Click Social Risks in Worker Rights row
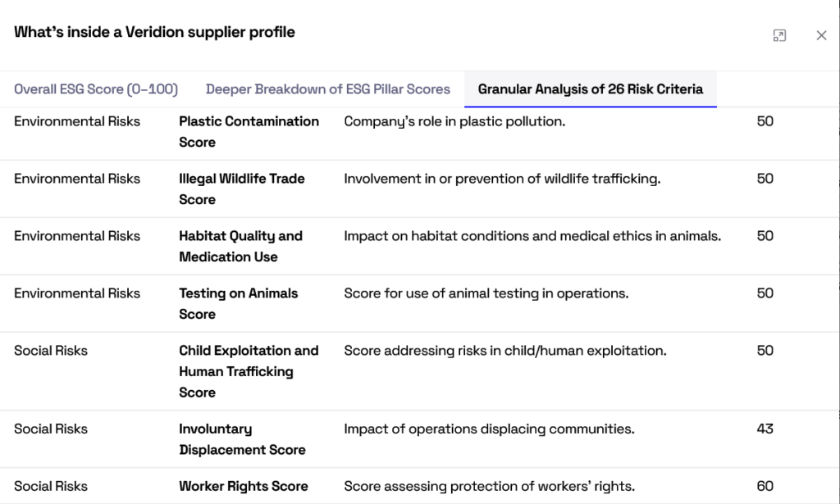840x504 pixels. coord(51,486)
